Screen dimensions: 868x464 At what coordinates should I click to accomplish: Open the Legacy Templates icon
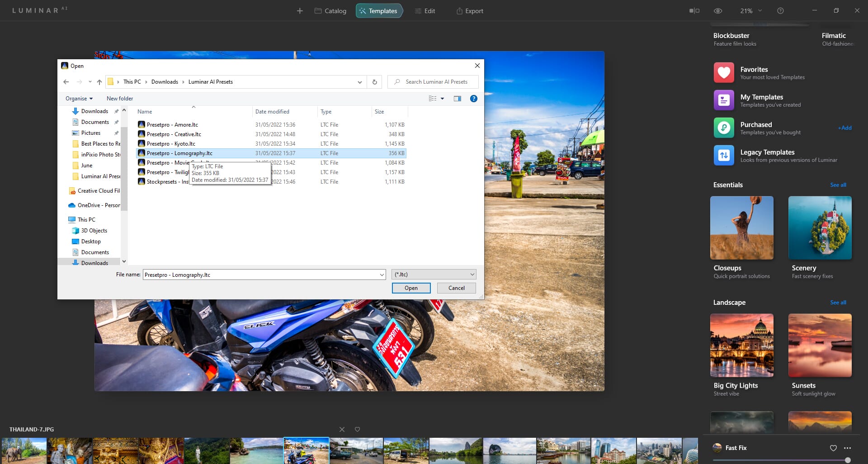(x=724, y=156)
